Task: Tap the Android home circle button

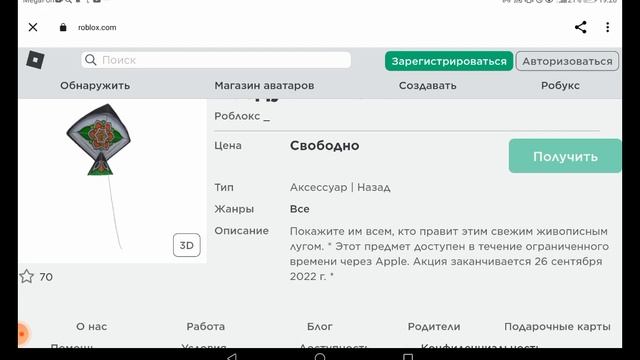Action: point(320,357)
